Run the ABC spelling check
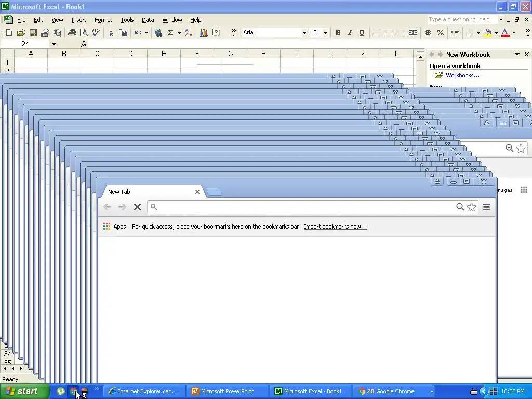 [x=96, y=33]
